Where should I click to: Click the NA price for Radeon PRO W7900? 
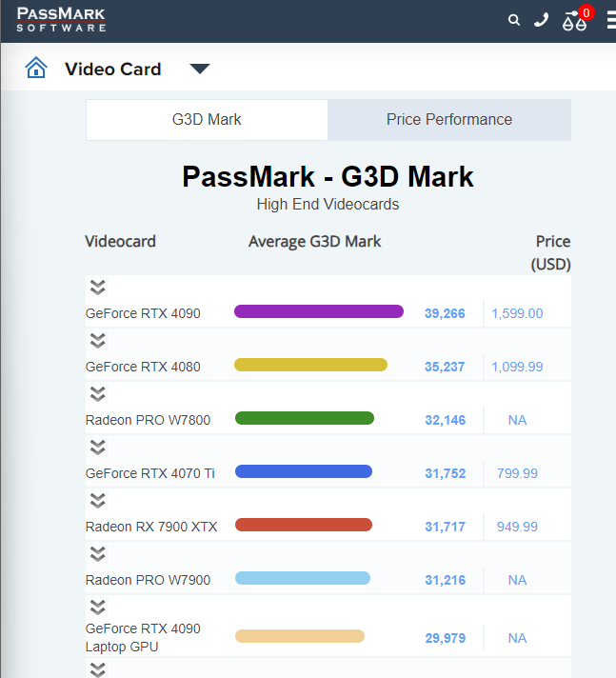(517, 580)
